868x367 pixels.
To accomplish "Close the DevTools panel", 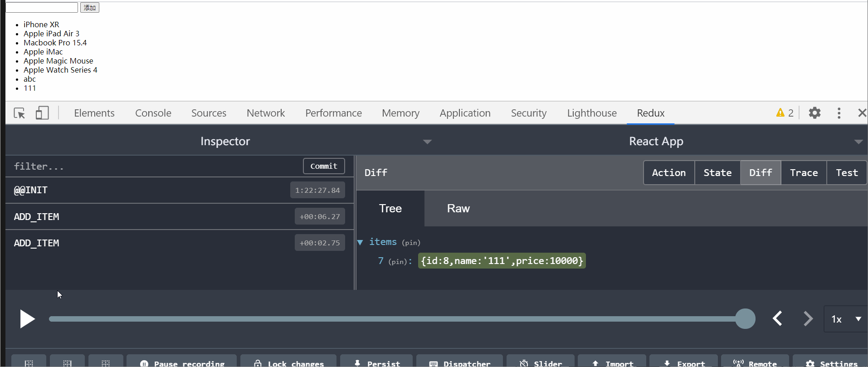I will 862,113.
